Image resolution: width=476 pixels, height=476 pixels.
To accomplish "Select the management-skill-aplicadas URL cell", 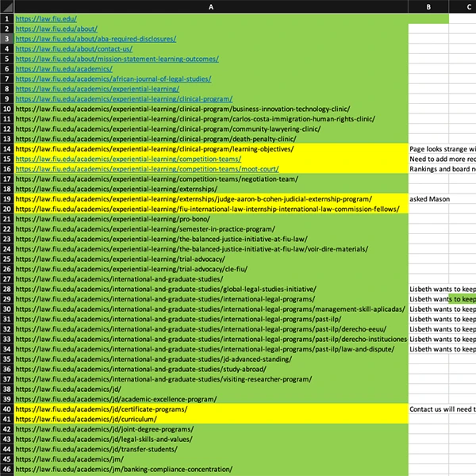I will tap(211, 309).
